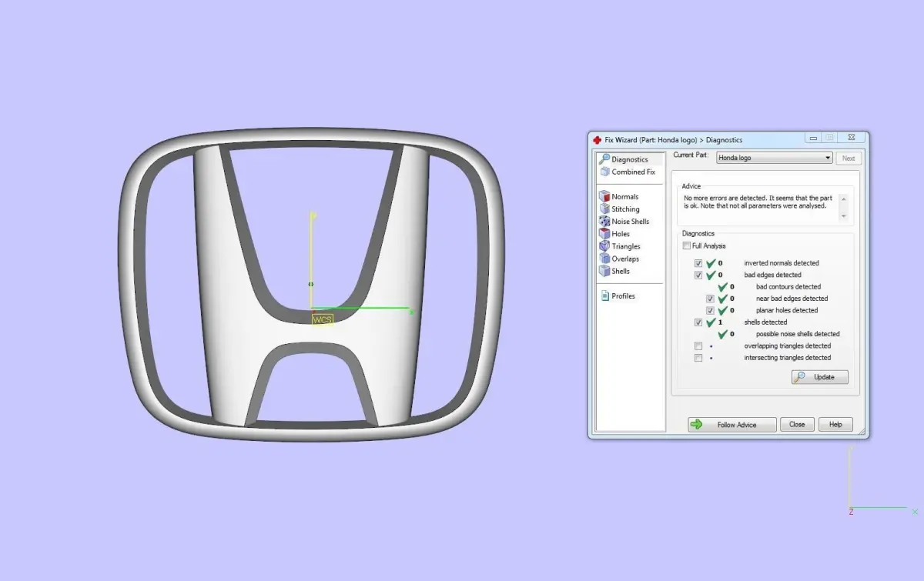Click the red cross Fix Wizard title icon
924x581 pixels.
coord(597,140)
